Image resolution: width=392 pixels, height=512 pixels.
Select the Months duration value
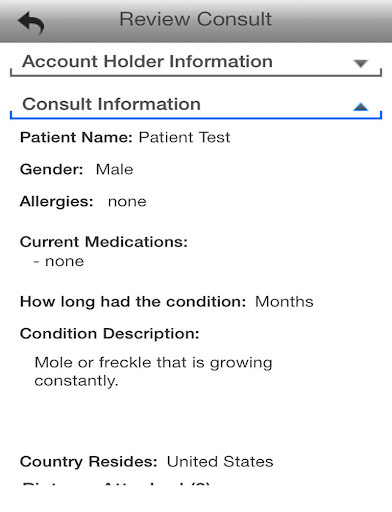[x=284, y=302]
